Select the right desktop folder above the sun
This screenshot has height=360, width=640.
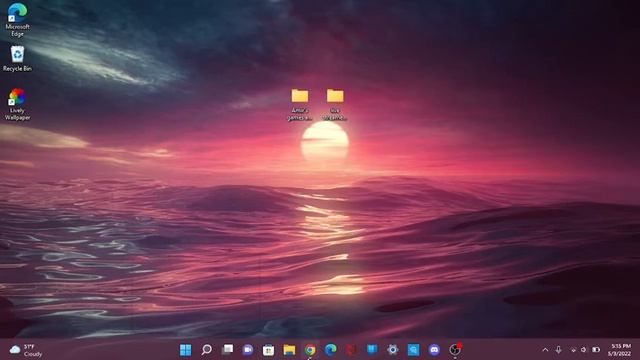click(335, 104)
